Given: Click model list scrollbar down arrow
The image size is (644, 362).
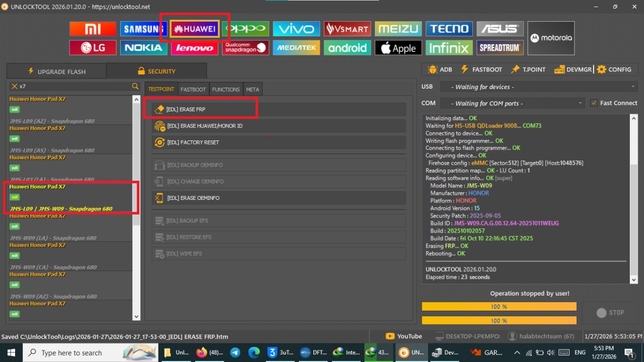Looking at the screenshot, I should point(136,317).
